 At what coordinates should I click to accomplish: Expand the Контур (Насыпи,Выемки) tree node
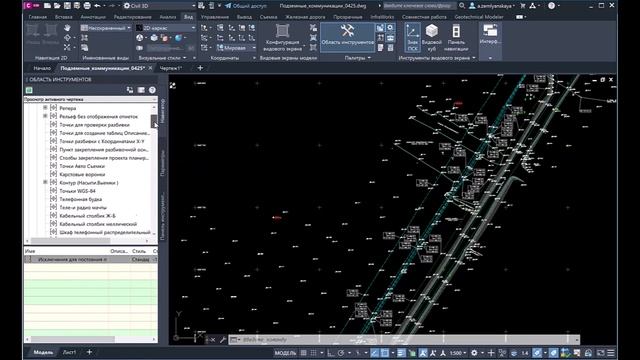point(45,182)
